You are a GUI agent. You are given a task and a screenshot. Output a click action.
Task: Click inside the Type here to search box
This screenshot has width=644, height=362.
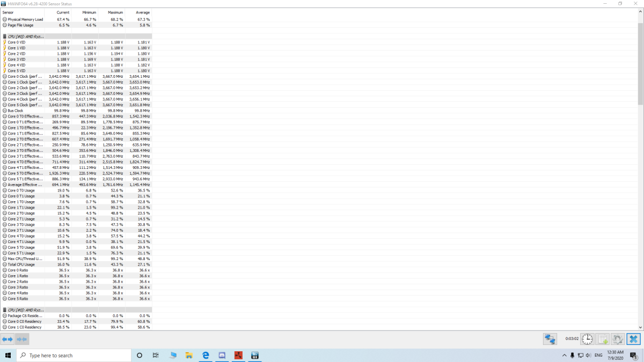(x=74, y=355)
